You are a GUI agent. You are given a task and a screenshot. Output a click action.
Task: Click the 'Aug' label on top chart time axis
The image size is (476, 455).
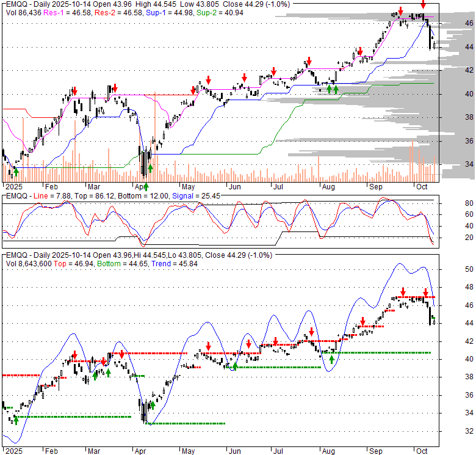(x=328, y=187)
